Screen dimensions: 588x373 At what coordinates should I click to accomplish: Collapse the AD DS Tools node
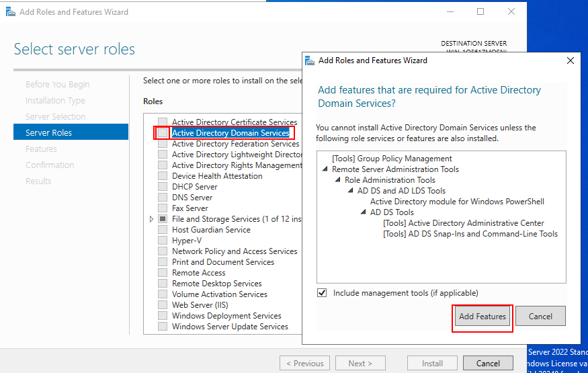pos(364,212)
